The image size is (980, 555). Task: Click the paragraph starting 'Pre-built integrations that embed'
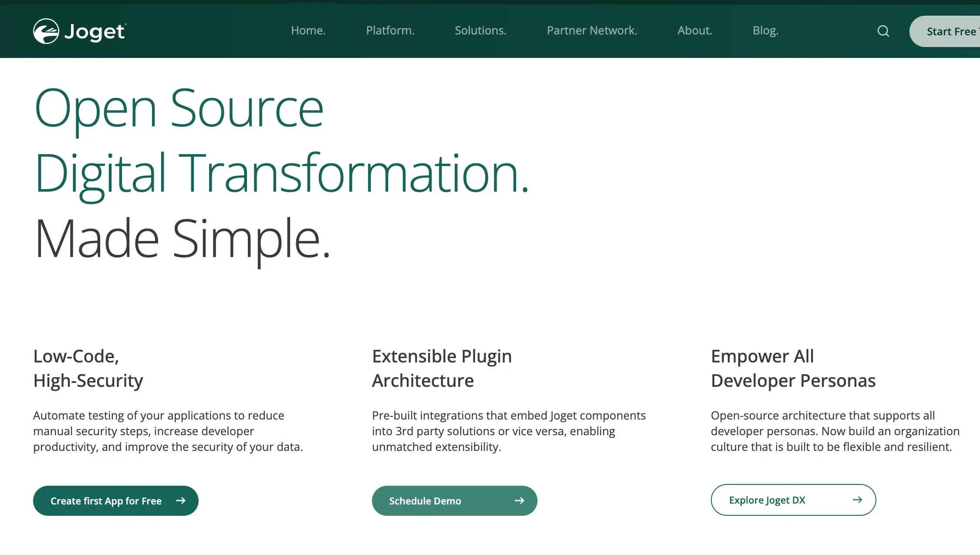coord(509,431)
